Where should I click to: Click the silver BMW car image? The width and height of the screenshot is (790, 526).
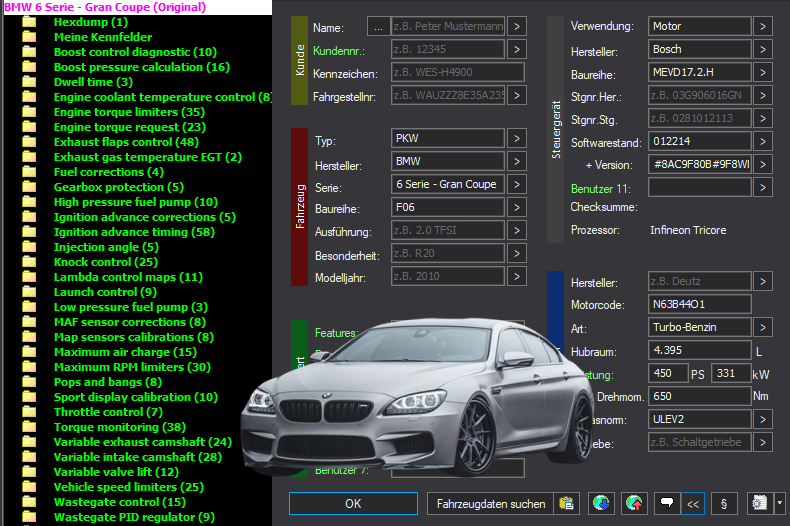[418, 398]
